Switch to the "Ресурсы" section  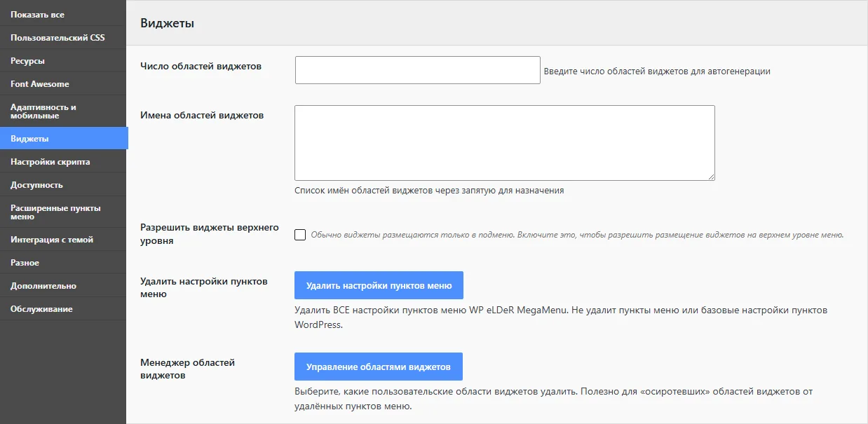click(63, 61)
